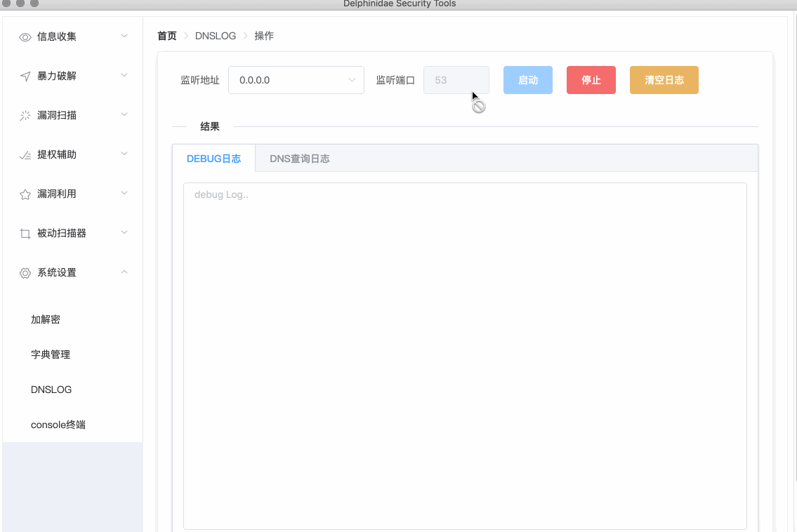Go to 首页 in the breadcrumb
Viewport: 797px width, 532px height.
point(167,36)
